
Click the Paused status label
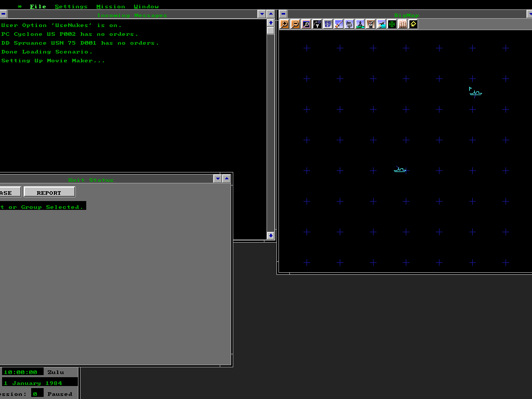tap(60, 394)
